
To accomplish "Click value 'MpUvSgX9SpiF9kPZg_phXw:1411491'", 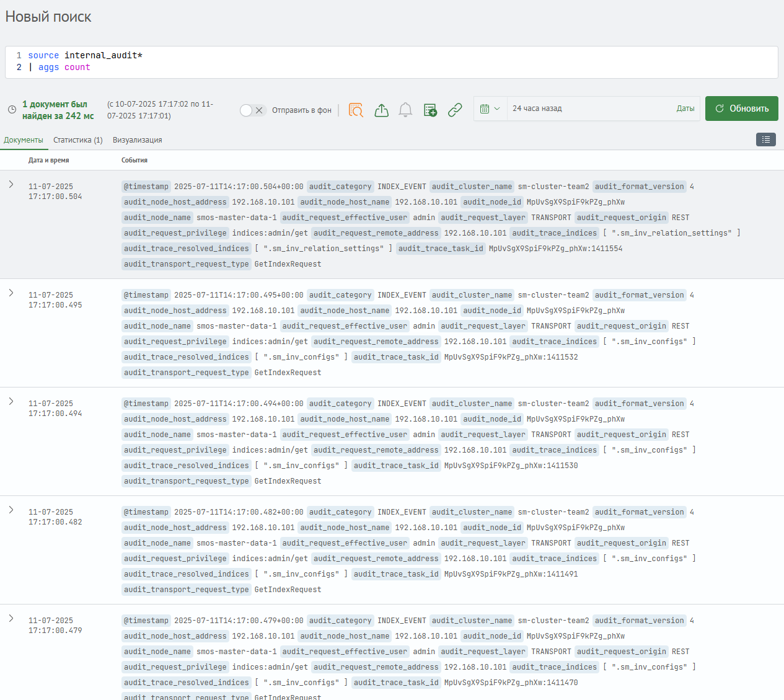I will pos(511,574).
